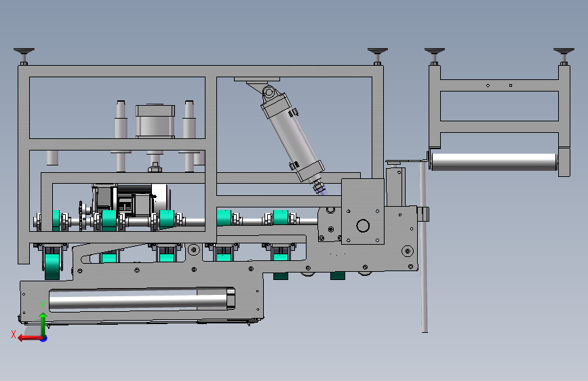
Task: Select the chain sprocket left of the motor
Action: click(81, 216)
